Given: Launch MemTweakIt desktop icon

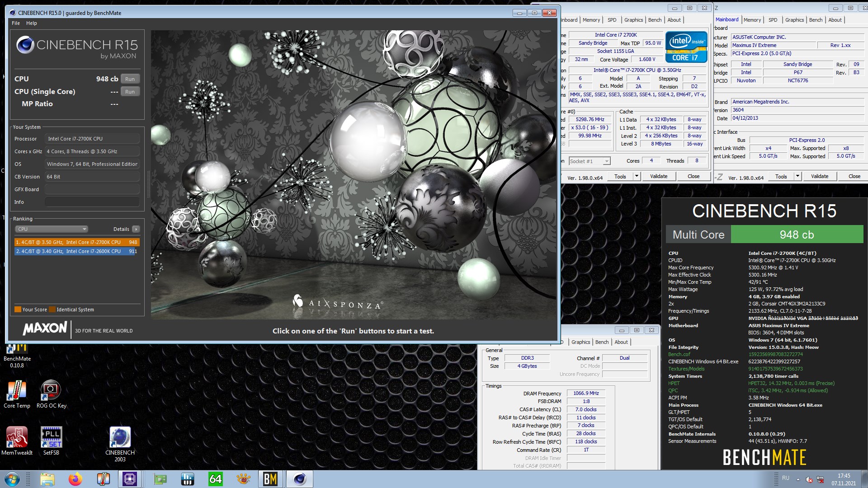Looking at the screenshot, I should click(17, 441).
